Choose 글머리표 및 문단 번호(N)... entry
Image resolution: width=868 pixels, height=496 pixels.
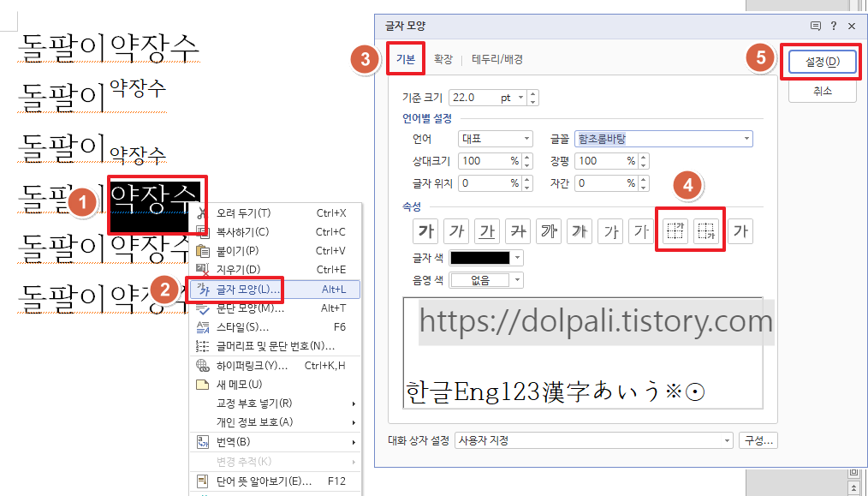pyautogui.click(x=275, y=346)
